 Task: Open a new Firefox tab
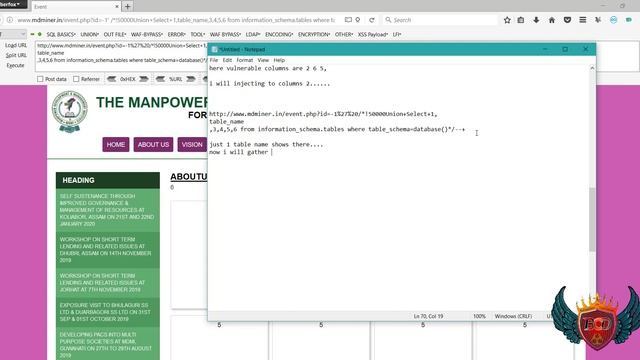128,7
